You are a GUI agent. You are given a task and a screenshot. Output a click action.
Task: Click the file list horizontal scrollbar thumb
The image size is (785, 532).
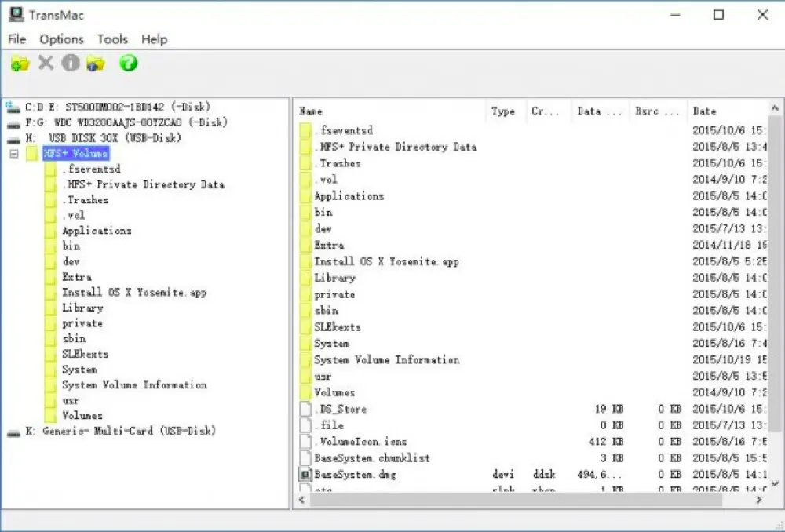tap(517, 500)
